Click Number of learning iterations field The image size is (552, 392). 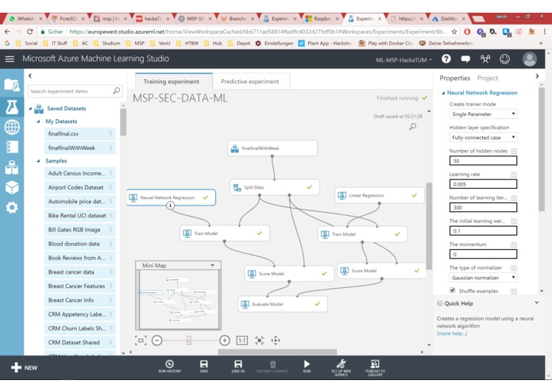[x=483, y=207]
